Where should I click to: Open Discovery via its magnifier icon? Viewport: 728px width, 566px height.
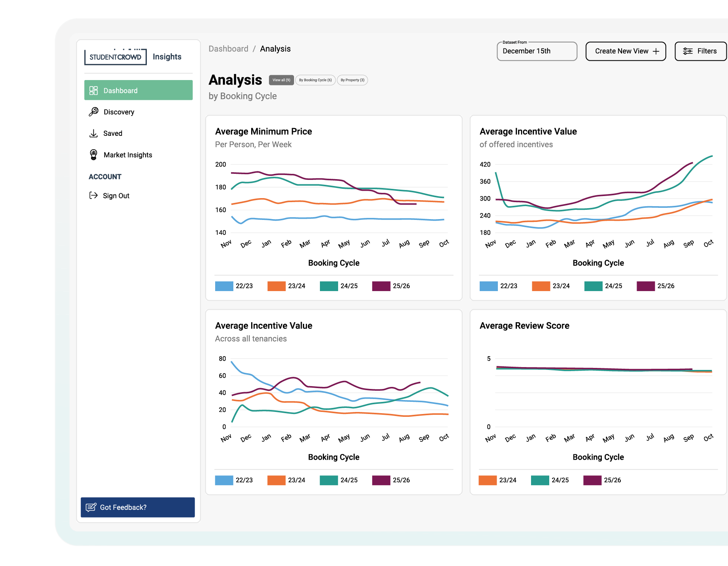pyautogui.click(x=93, y=112)
